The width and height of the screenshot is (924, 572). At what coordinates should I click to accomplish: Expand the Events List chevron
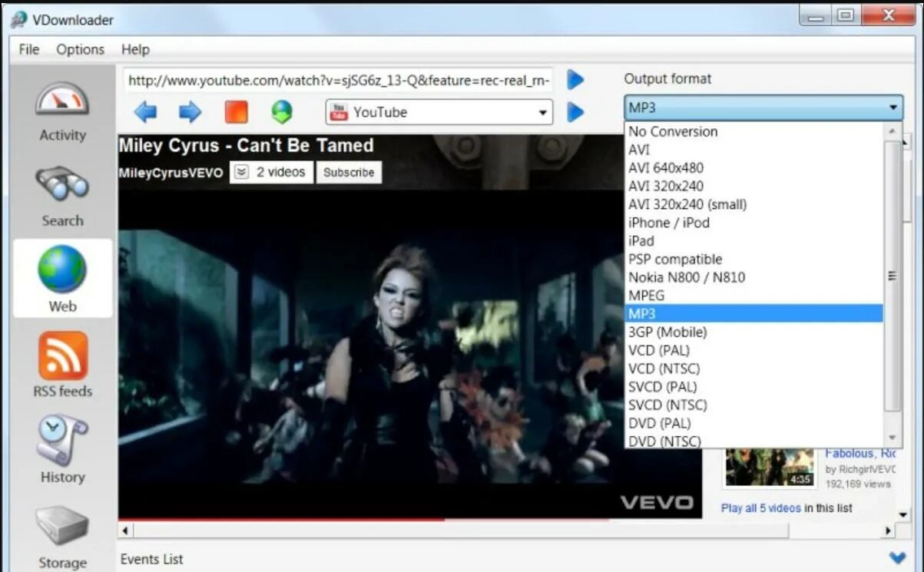tap(896, 557)
